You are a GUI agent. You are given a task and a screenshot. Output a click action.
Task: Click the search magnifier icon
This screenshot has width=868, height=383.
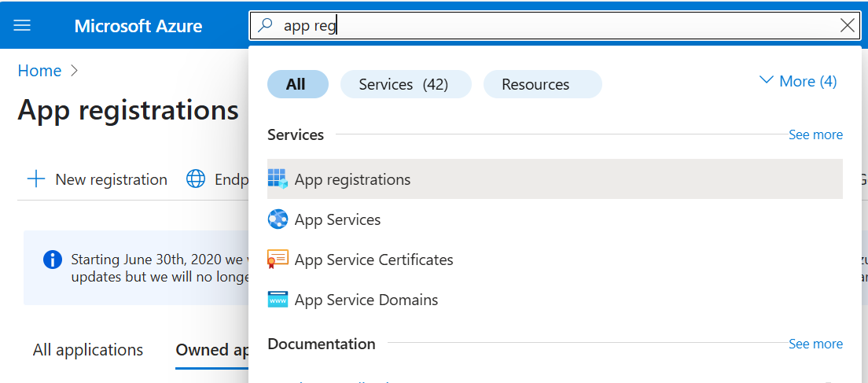point(266,26)
